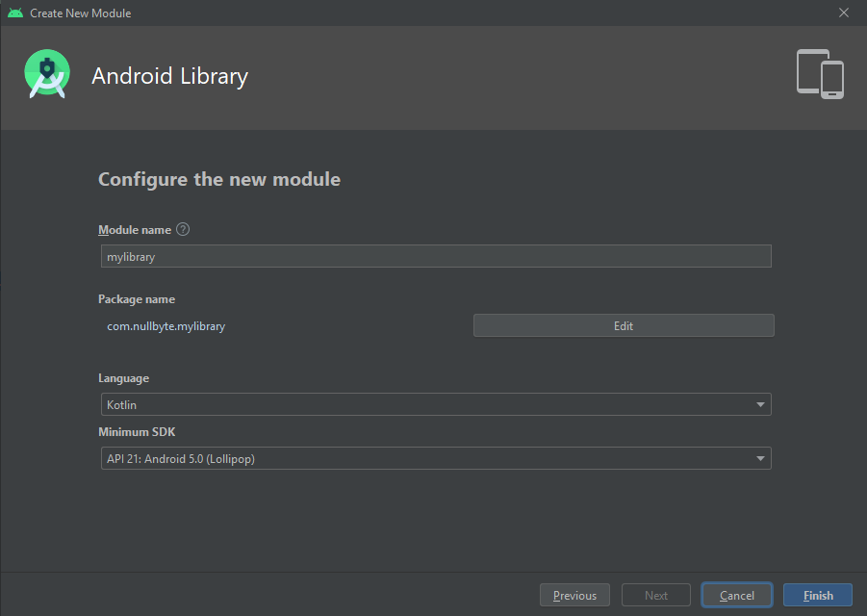This screenshot has height=616, width=867.
Task: Close the Create New Module dialog
Action: click(844, 13)
